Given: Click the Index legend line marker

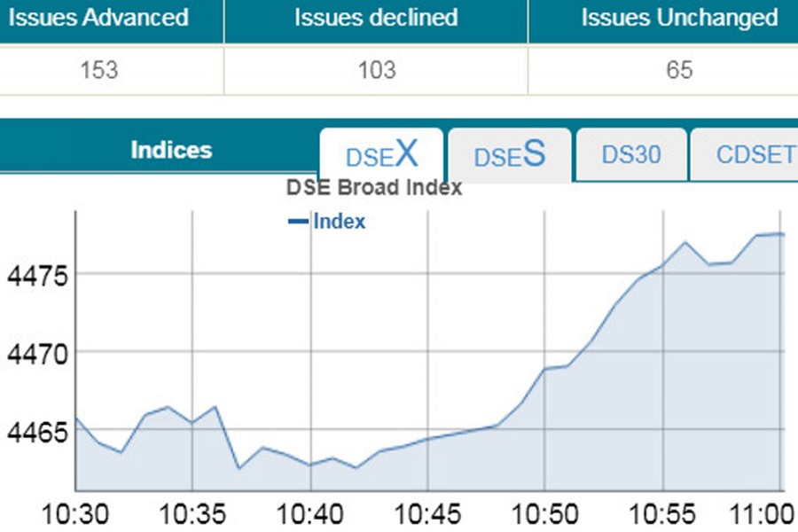Looking at the screenshot, I should pyautogui.click(x=300, y=222).
